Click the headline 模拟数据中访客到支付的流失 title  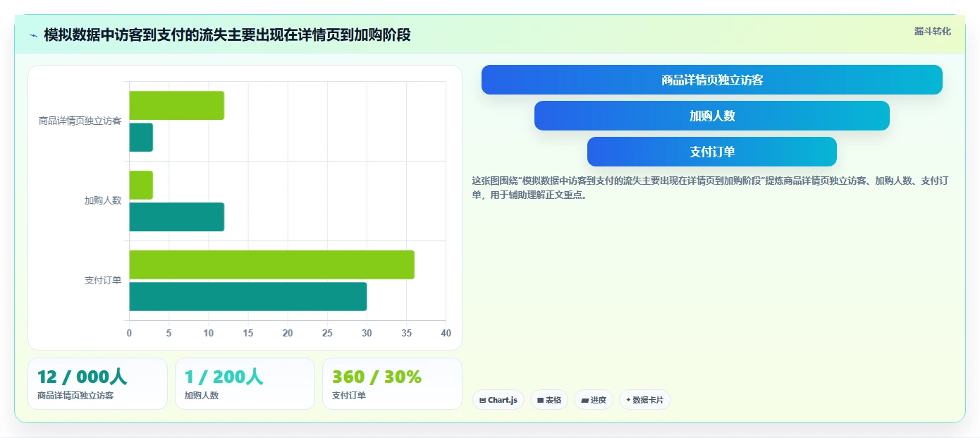pos(227,35)
